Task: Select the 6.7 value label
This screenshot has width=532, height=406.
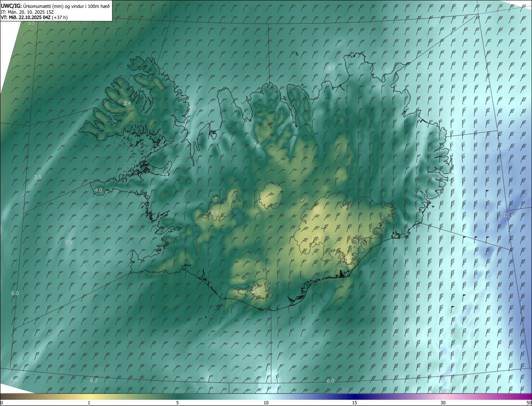Action: 94,380
